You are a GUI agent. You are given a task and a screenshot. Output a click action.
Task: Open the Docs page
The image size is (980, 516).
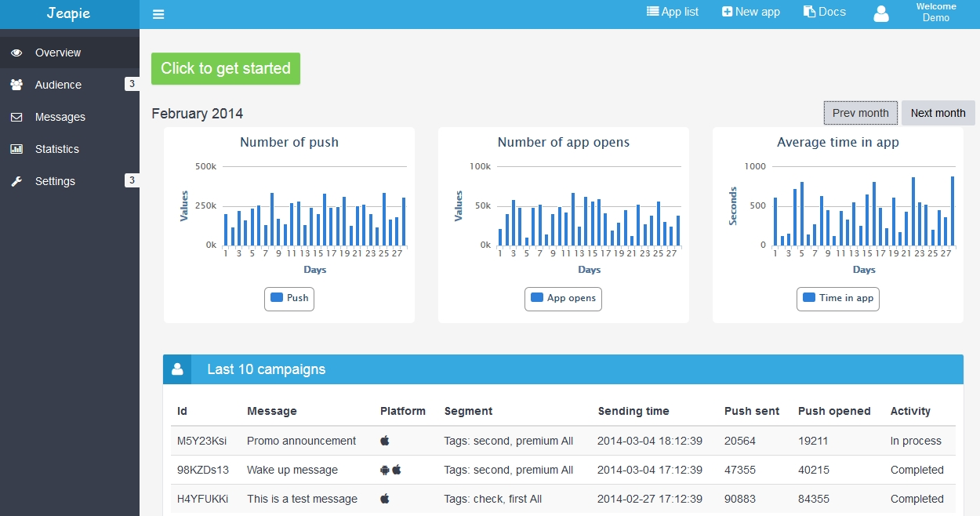pyautogui.click(x=825, y=12)
